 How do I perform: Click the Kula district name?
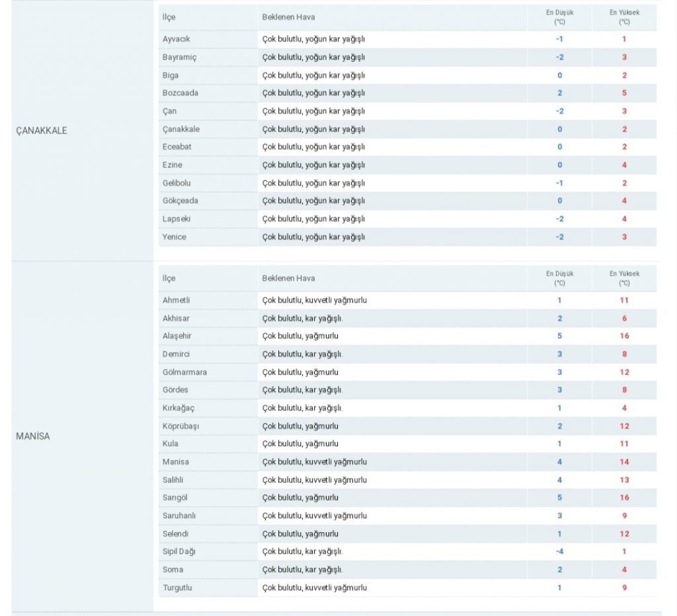(170, 443)
